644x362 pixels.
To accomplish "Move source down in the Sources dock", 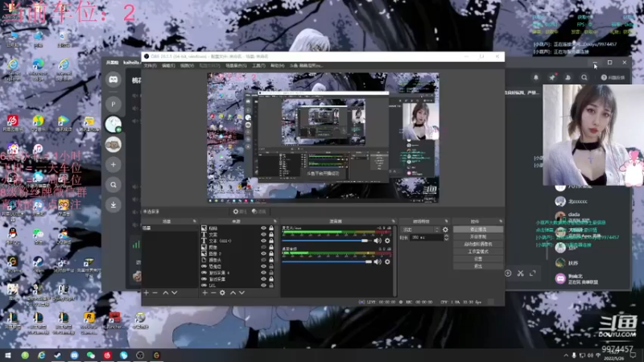I will click(242, 293).
